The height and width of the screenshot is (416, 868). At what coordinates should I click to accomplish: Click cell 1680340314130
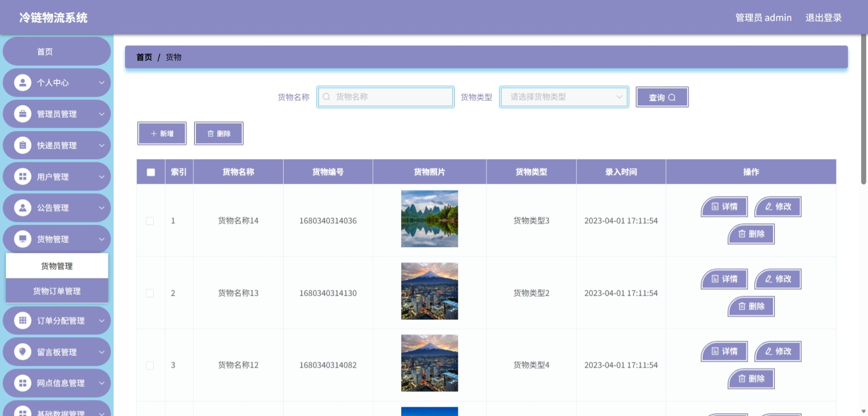[x=328, y=293]
